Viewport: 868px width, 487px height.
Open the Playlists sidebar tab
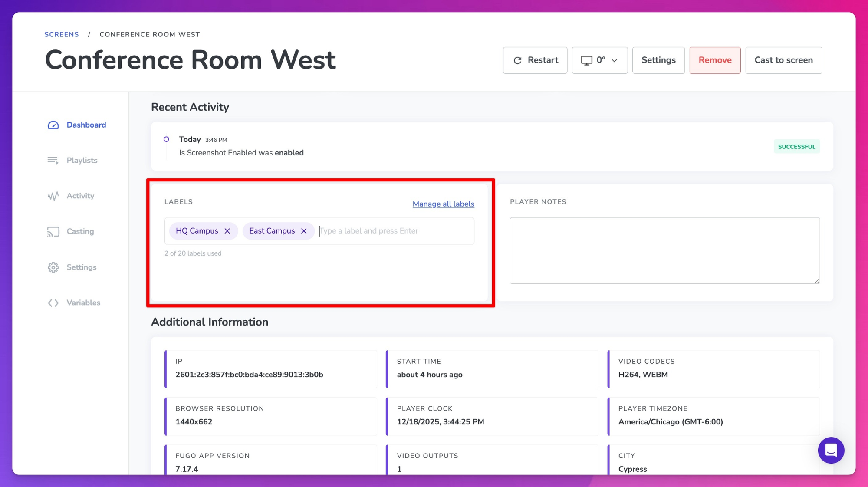click(x=82, y=161)
